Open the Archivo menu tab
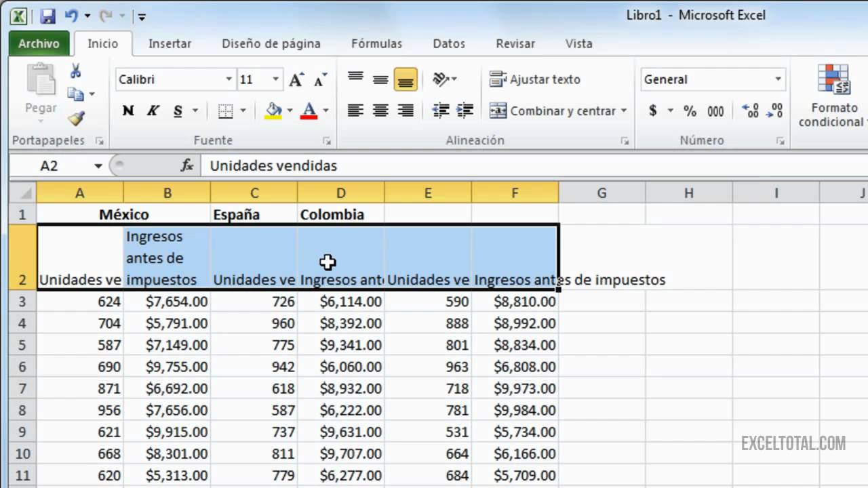Image resolution: width=868 pixels, height=488 pixels. (39, 43)
